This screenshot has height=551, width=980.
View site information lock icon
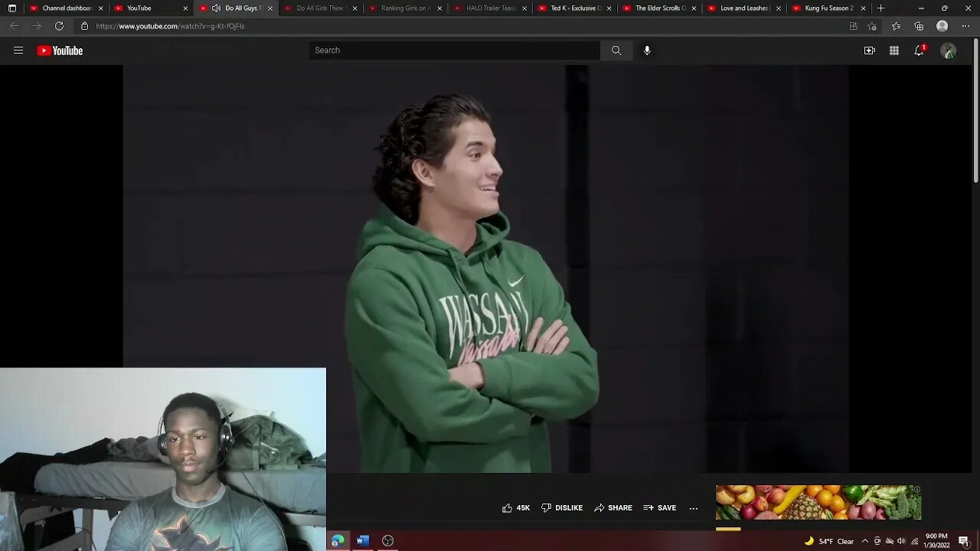point(85,26)
